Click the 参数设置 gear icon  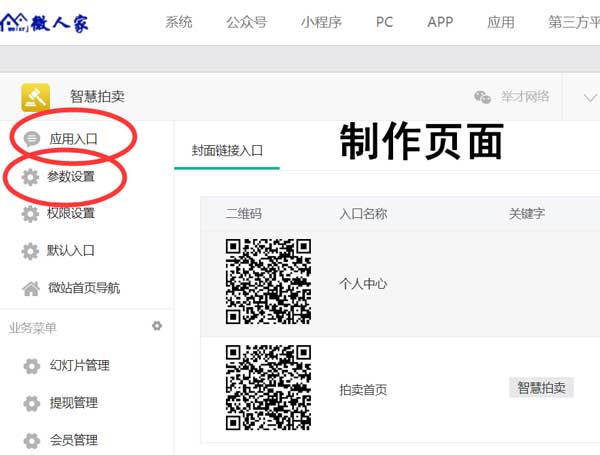click(x=30, y=177)
